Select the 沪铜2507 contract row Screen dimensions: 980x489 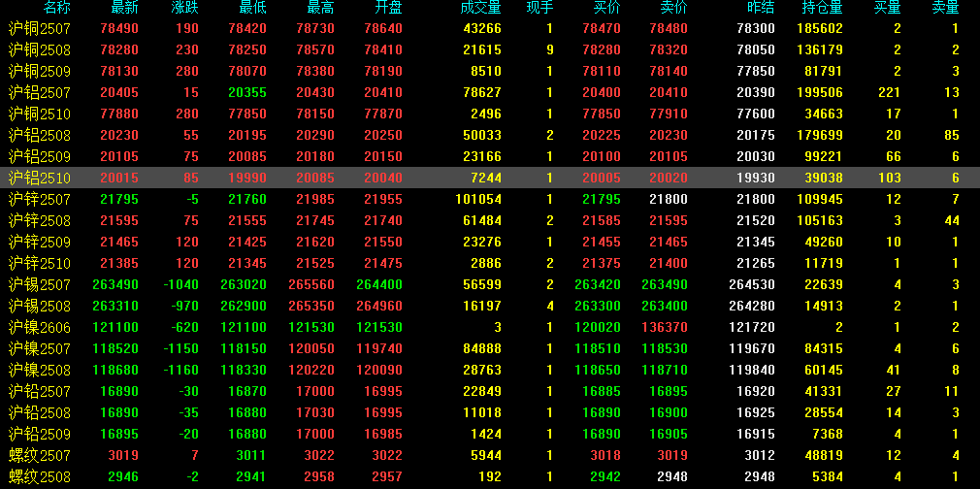(x=490, y=28)
